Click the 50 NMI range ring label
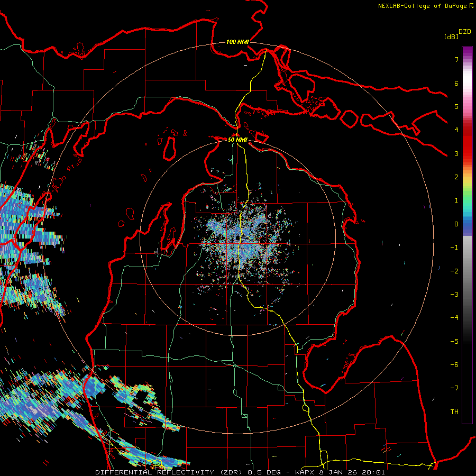The height and width of the screenshot is (476, 476). (237, 140)
